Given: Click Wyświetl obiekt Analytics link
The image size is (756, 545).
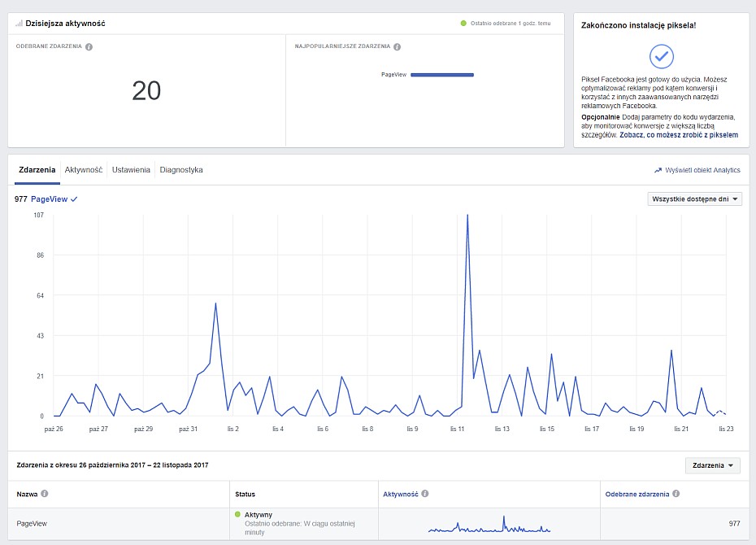Looking at the screenshot, I should click(702, 170).
